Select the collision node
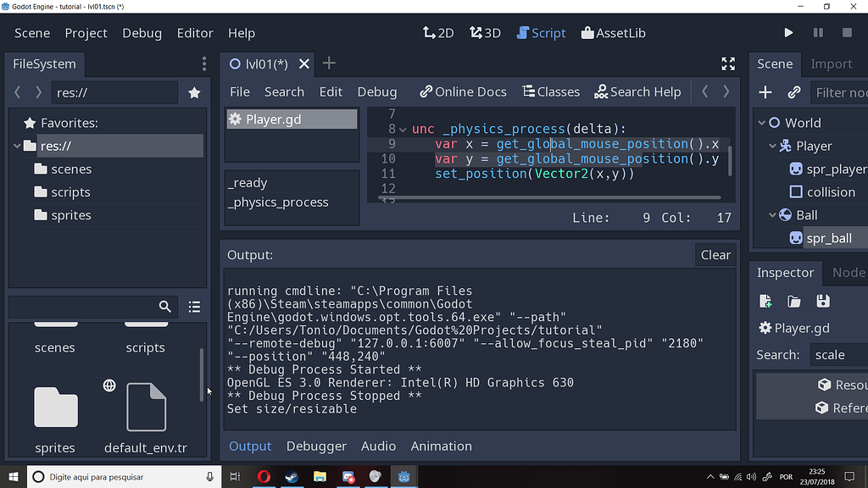 (822, 192)
